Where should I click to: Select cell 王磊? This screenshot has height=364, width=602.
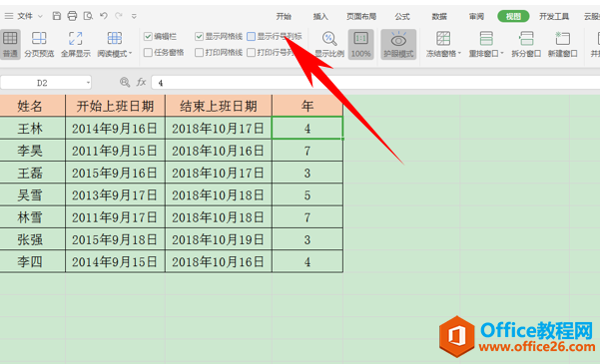point(33,173)
